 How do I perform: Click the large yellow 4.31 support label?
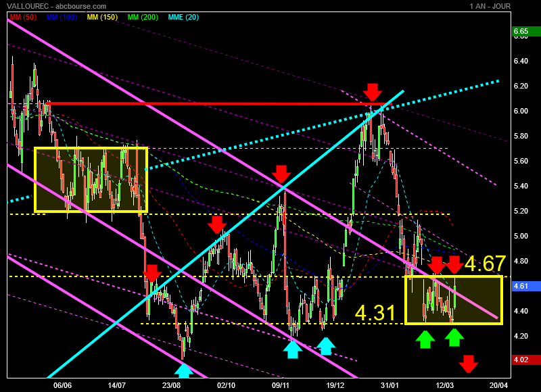tap(375, 313)
